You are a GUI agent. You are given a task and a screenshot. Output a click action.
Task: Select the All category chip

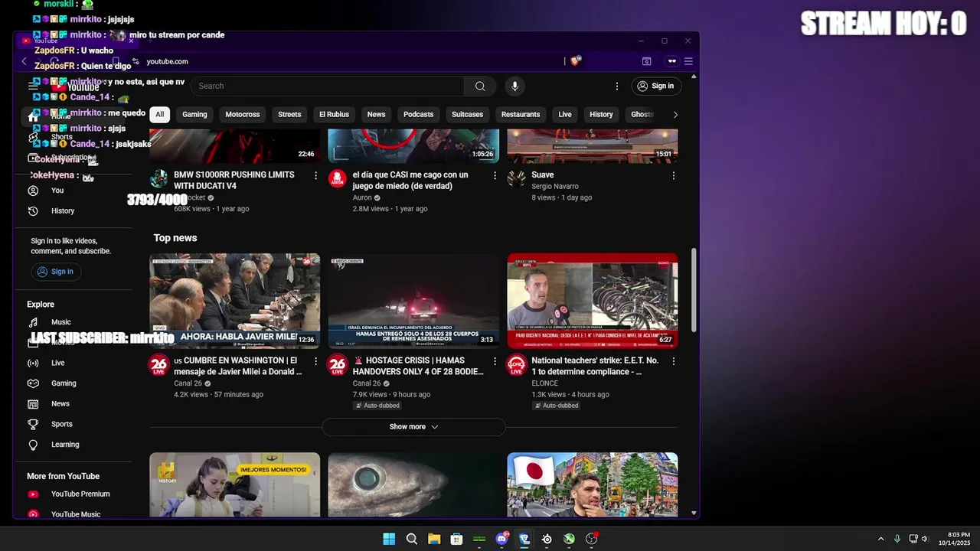tap(159, 115)
